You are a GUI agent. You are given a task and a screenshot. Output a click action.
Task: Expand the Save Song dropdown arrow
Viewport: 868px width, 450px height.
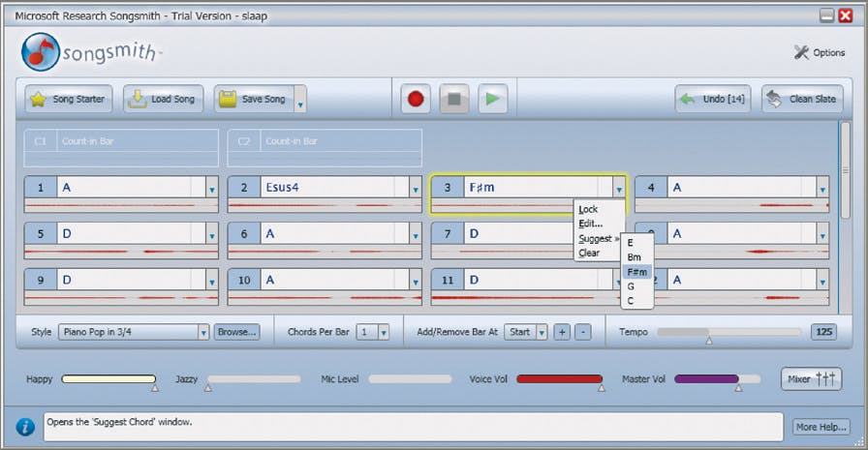(x=300, y=99)
